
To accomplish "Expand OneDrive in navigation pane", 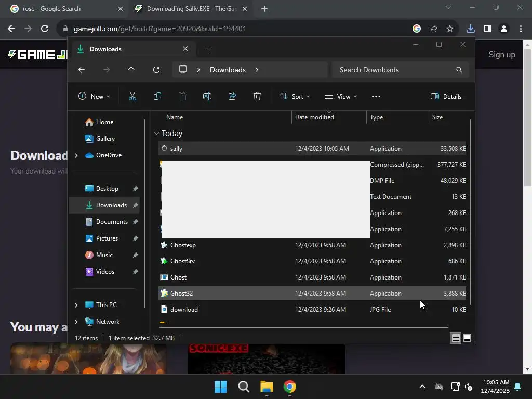I will coord(76,155).
